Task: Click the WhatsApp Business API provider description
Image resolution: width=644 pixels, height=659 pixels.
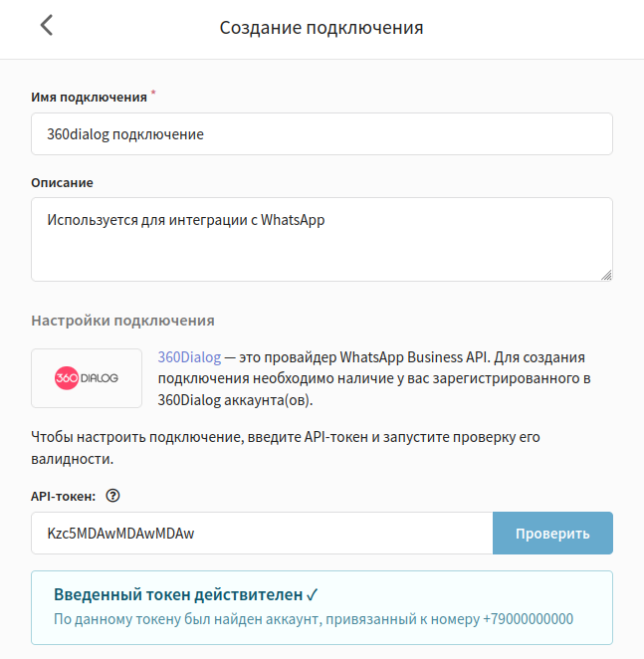Action: click(374, 378)
